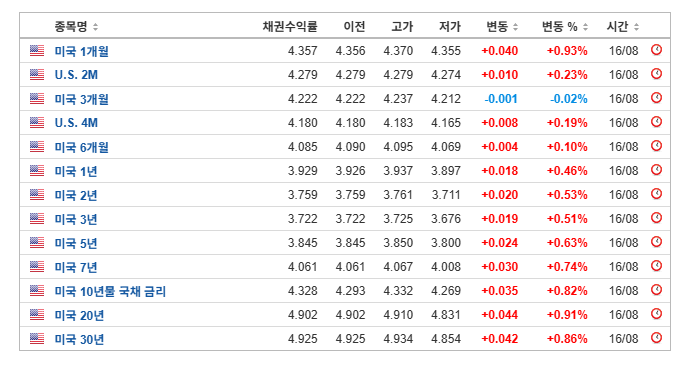The width and height of the screenshot is (682, 367).
Task: Click the US flag beside 미국 5년
Action: (x=37, y=242)
